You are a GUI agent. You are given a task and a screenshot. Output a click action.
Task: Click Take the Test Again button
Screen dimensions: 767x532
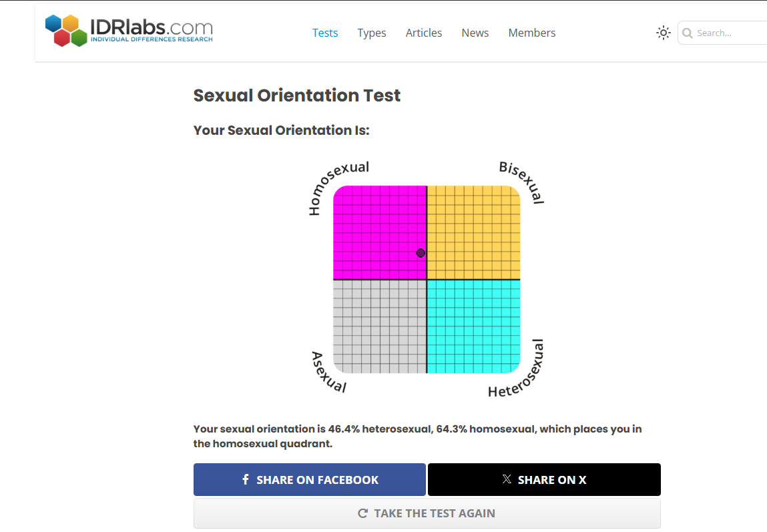(427, 513)
